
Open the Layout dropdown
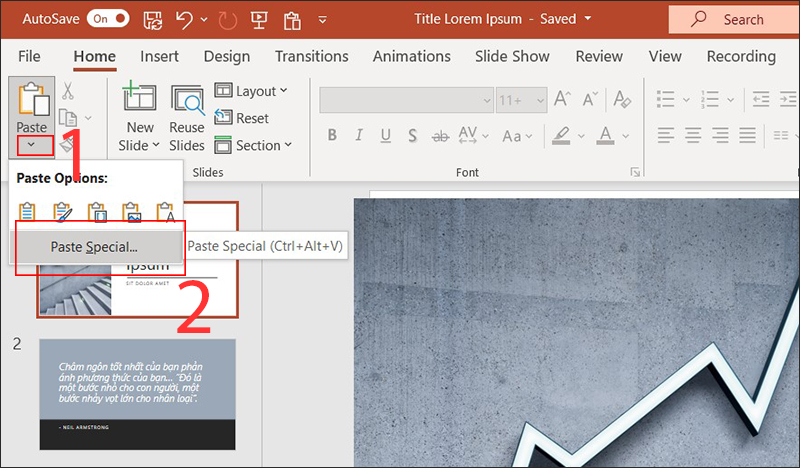tap(251, 91)
